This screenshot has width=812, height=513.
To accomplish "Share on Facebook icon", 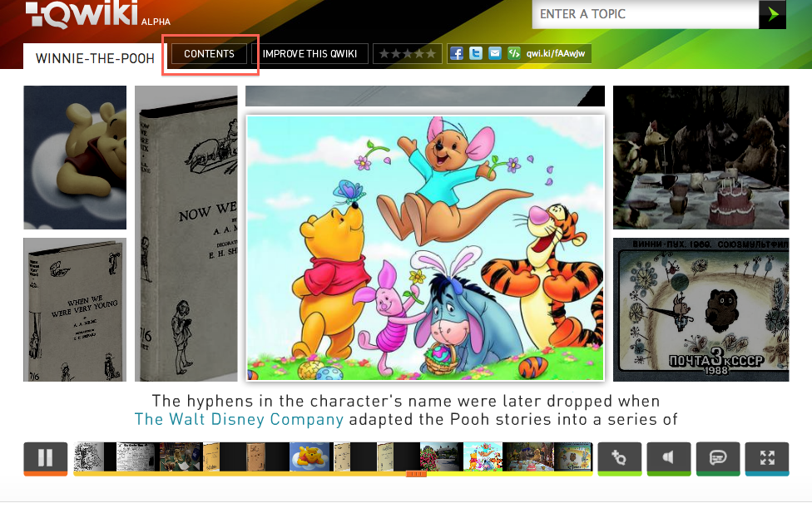I will pyautogui.click(x=456, y=53).
